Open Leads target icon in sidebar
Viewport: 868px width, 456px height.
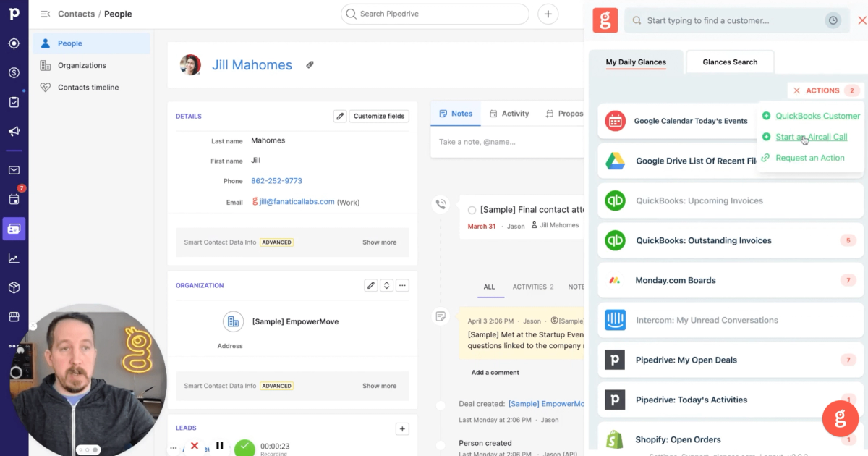coord(14,43)
